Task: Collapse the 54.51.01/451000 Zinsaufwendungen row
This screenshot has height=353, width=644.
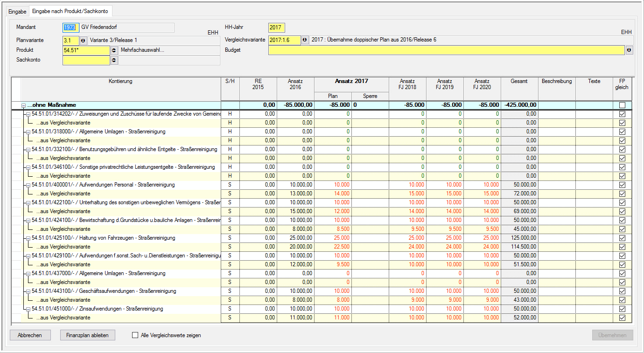Action: coord(28,309)
